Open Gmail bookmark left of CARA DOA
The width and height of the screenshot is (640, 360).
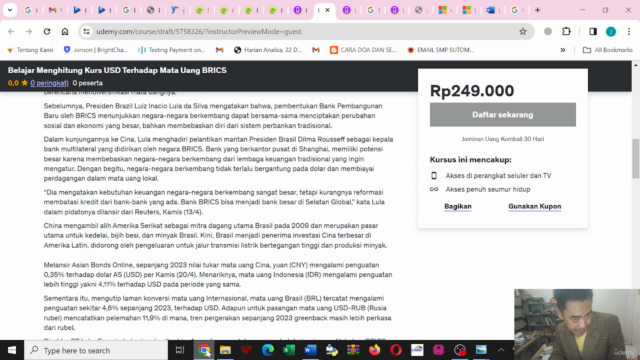pyautogui.click(x=316, y=50)
